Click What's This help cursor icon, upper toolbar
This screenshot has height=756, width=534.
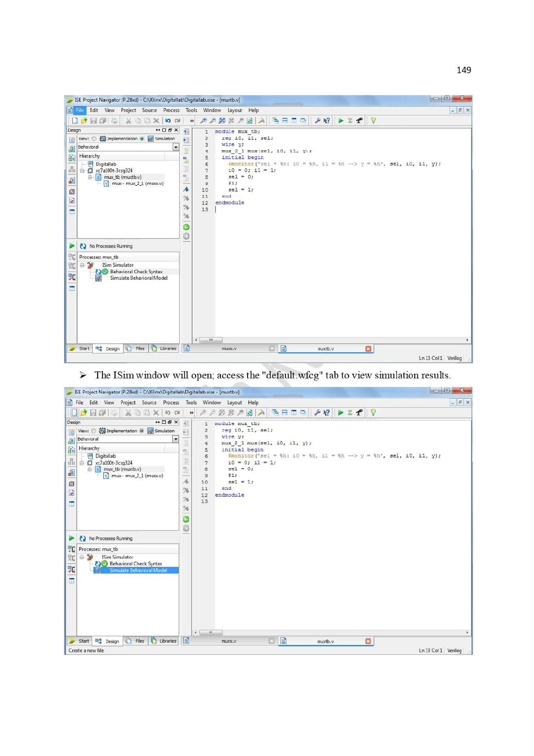326,121
